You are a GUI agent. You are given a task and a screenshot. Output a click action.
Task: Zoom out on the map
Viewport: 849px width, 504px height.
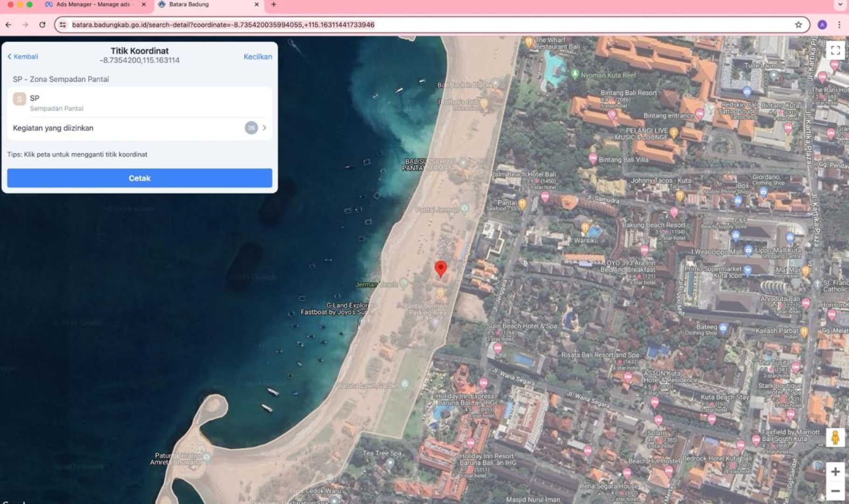(x=835, y=491)
